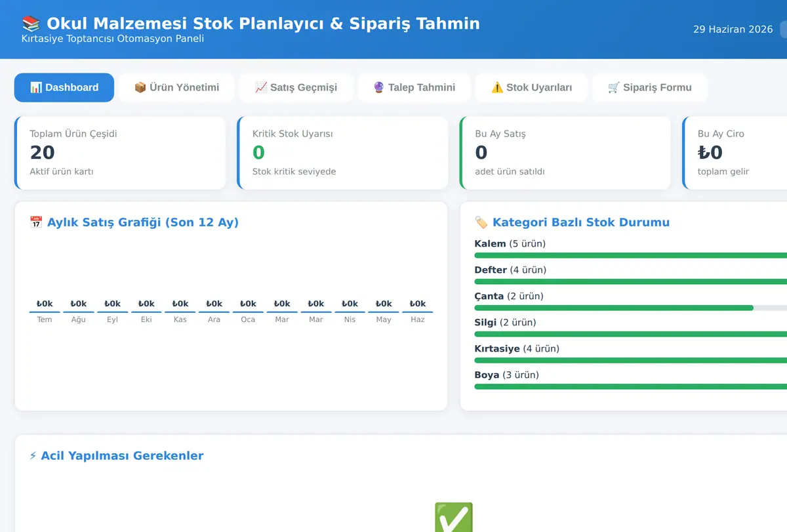
Task: Click the lightning icon beside Acil Yapılması Gerekenler
Action: click(33, 456)
